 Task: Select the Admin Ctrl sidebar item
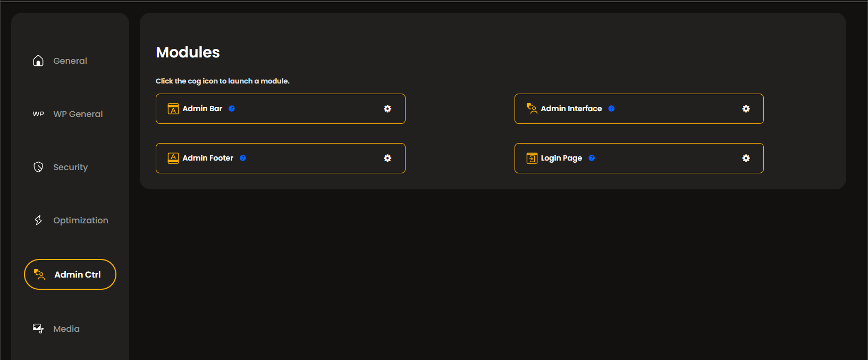pos(70,274)
